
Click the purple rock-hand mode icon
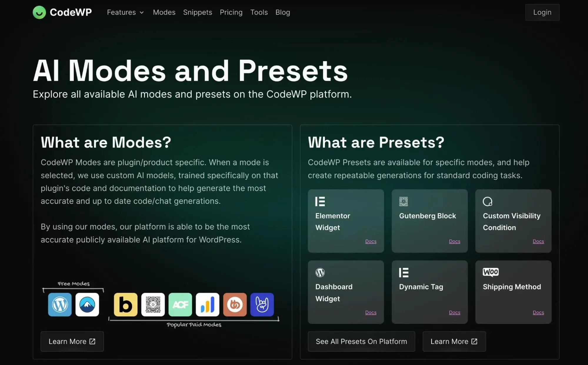[262, 304]
